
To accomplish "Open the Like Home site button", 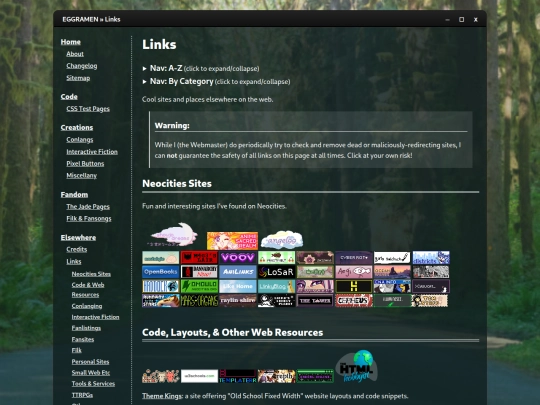I will (x=238, y=286).
